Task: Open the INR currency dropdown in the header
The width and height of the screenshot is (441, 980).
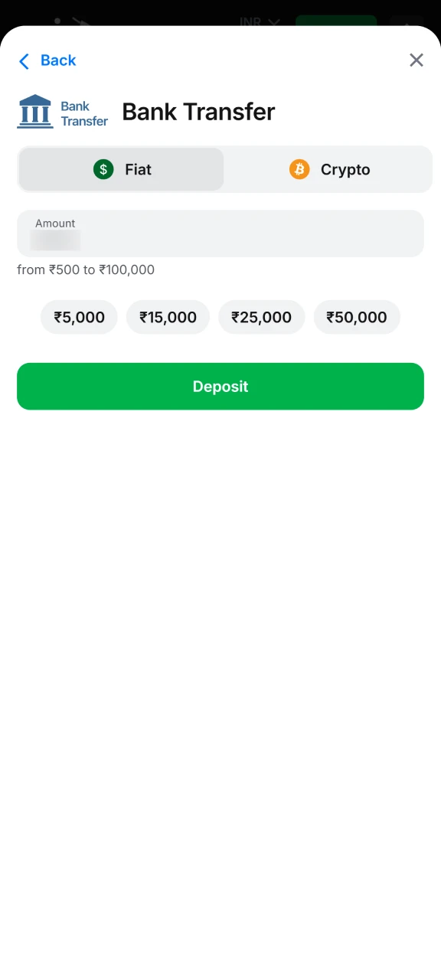Action: point(259,21)
